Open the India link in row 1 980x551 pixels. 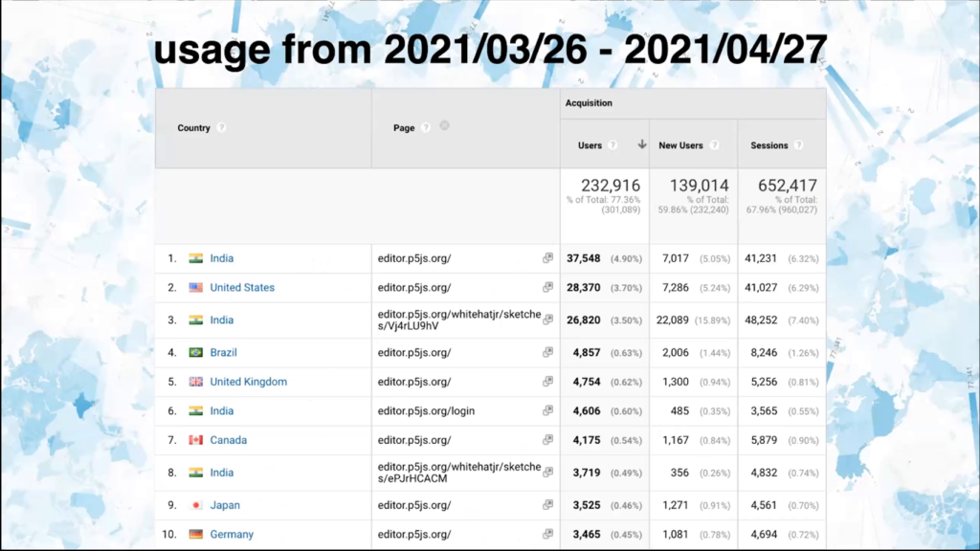pos(222,258)
